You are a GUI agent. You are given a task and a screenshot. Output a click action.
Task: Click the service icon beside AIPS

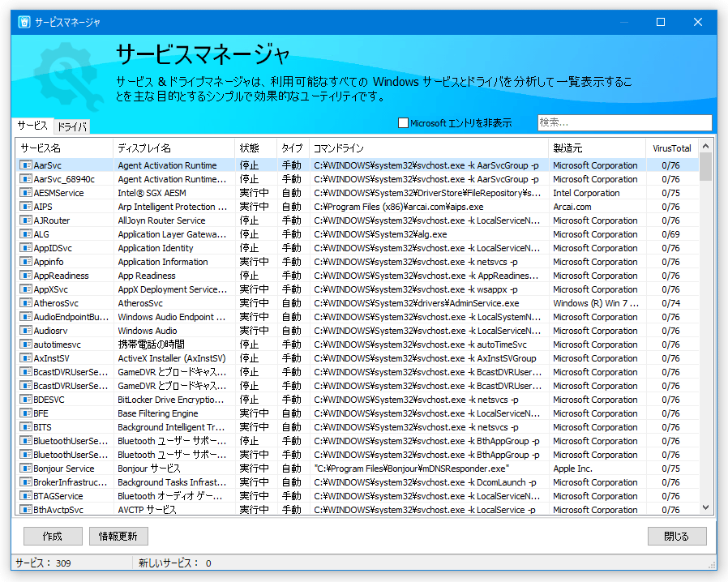tap(25, 207)
